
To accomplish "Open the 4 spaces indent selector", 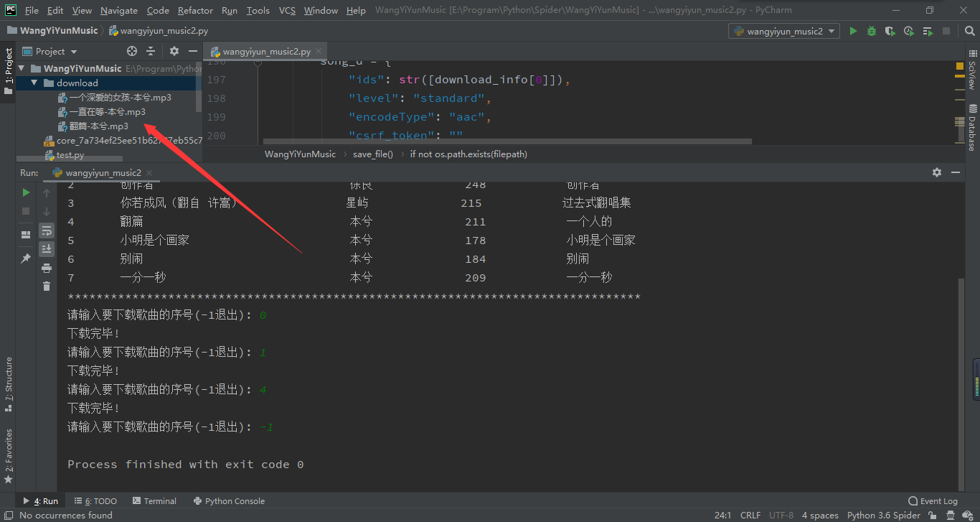I will click(x=820, y=515).
